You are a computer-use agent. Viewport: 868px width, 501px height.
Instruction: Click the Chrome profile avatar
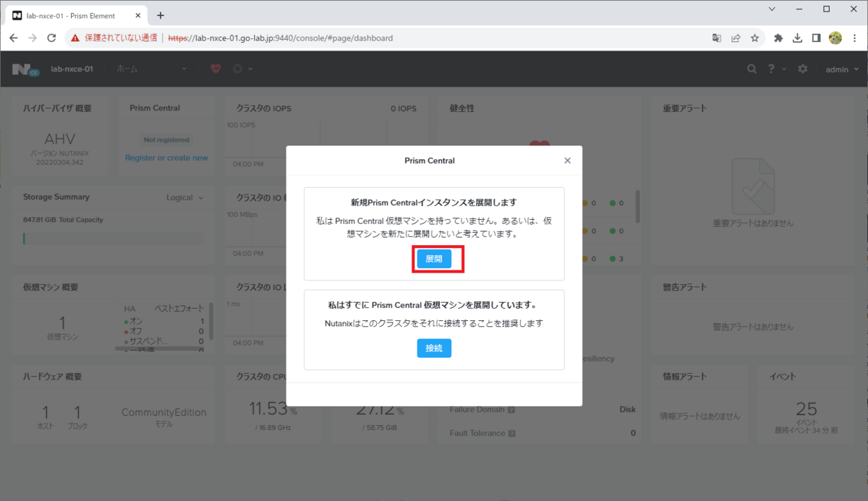coord(835,38)
